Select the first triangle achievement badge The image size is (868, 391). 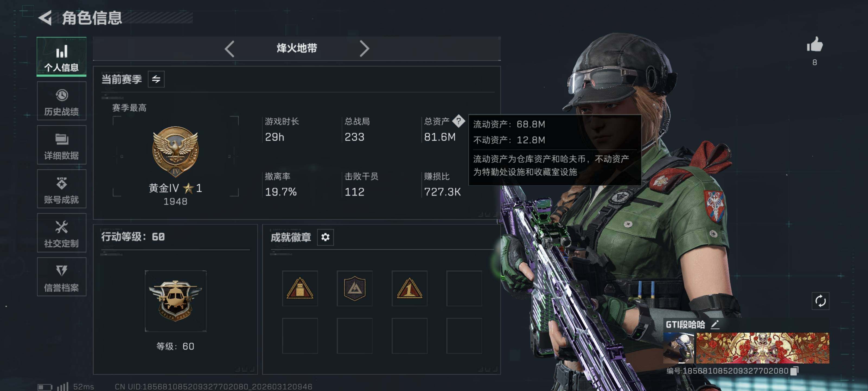tap(300, 288)
